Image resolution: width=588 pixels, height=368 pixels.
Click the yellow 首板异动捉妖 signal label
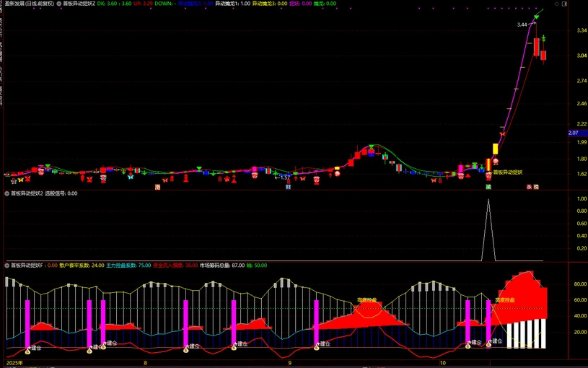(x=513, y=172)
